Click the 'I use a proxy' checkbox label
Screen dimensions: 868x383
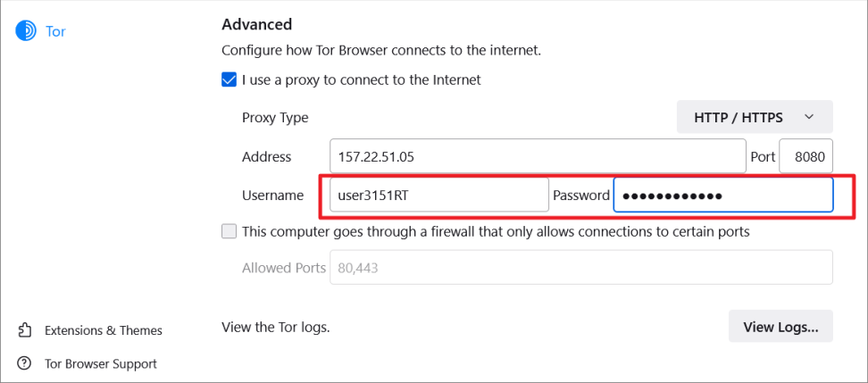[x=361, y=79]
